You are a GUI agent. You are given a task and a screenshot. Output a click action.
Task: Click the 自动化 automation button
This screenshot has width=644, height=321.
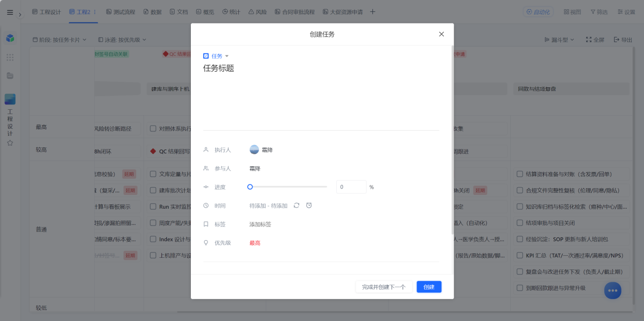538,12
